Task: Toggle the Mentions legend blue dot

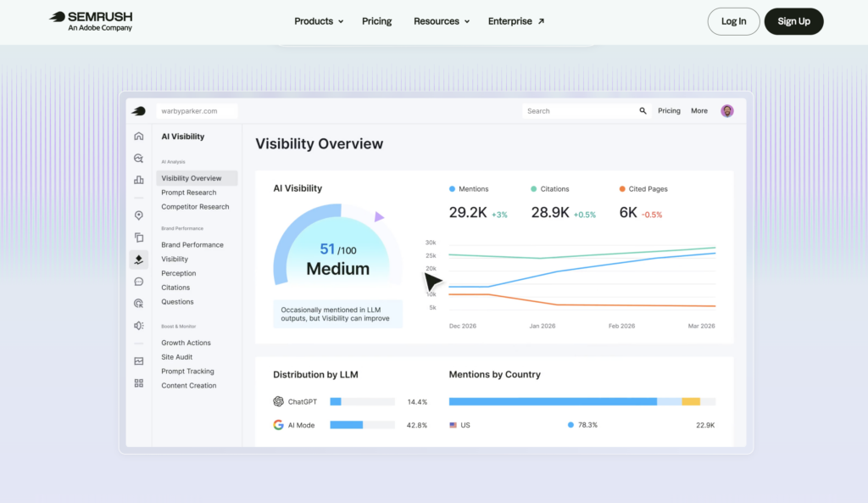Action: [x=452, y=189]
